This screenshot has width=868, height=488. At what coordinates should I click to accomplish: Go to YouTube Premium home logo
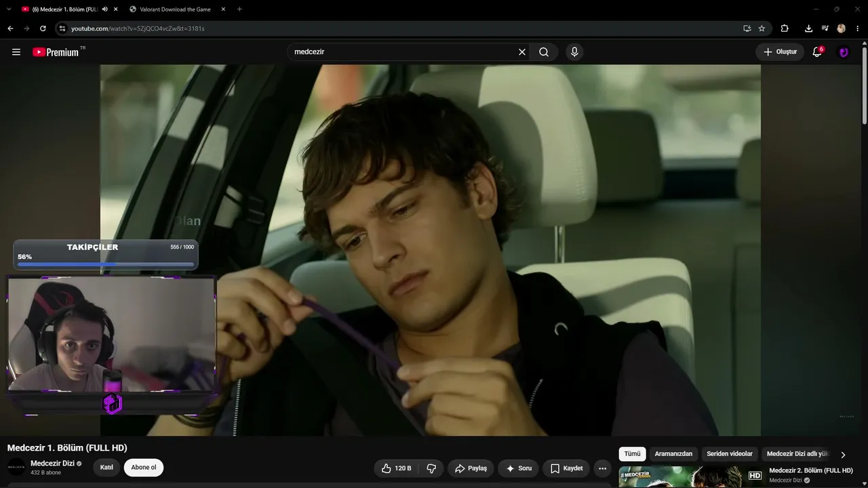(x=56, y=52)
